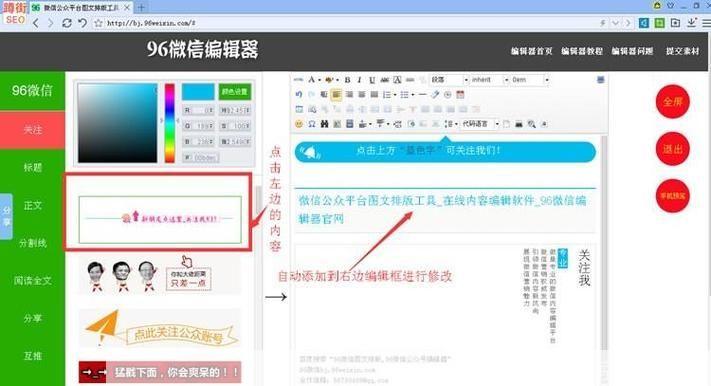
Task: Open new browser tab with plus
Action: tap(141, 7)
